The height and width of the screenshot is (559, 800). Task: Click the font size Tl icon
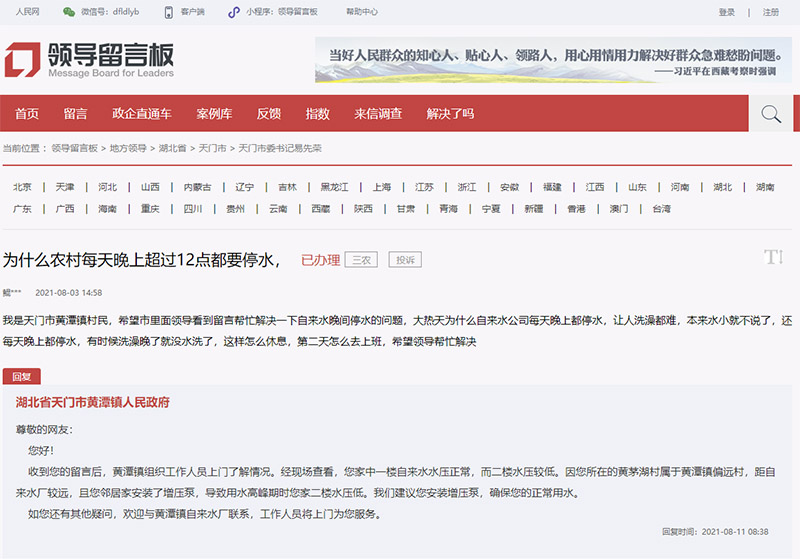[773, 257]
